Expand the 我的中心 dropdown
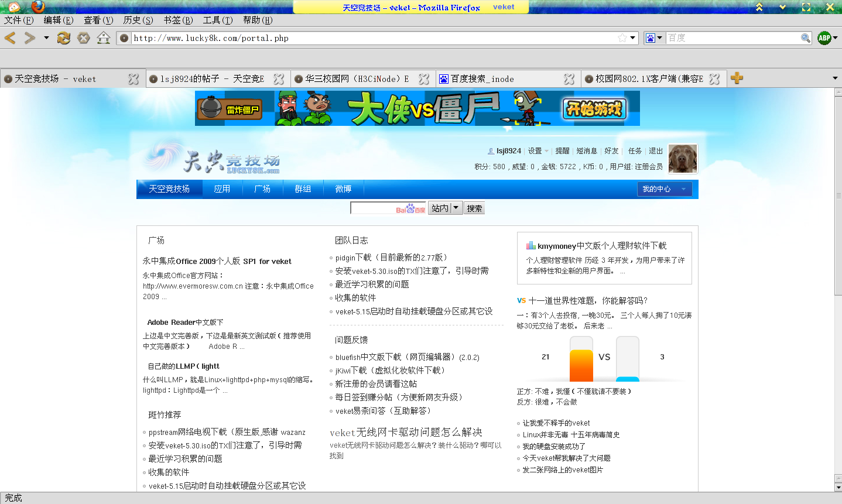 click(665, 189)
